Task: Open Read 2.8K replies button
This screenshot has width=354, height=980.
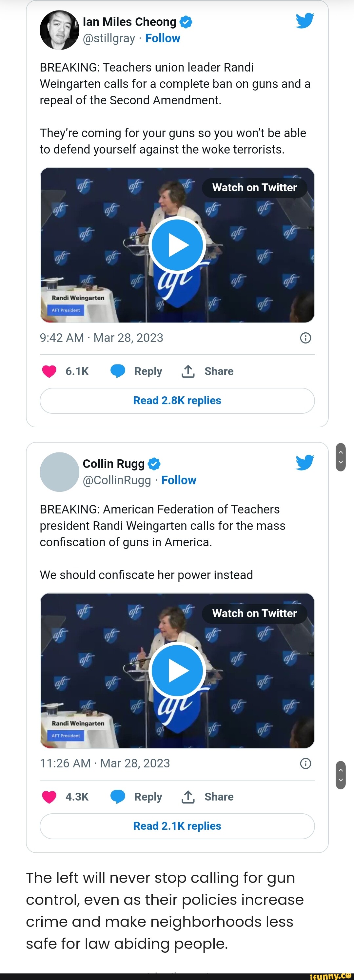Action: click(x=177, y=401)
